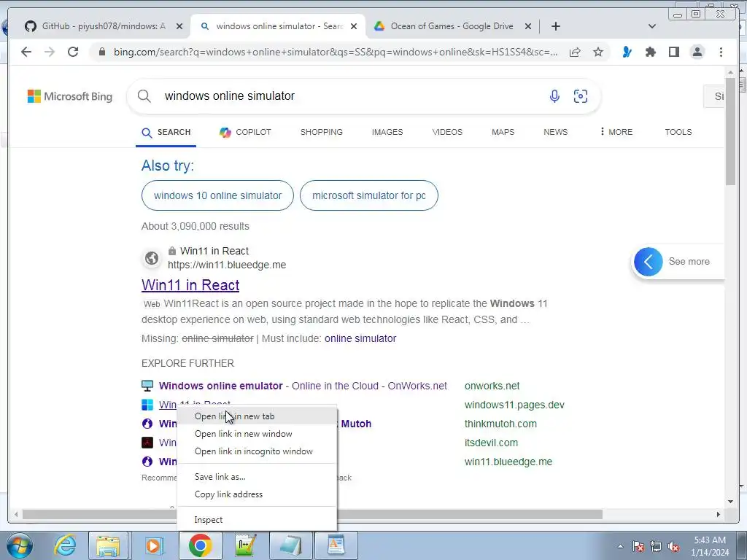Open Bing TOOLS options
The width and height of the screenshot is (747, 560).
pos(678,133)
